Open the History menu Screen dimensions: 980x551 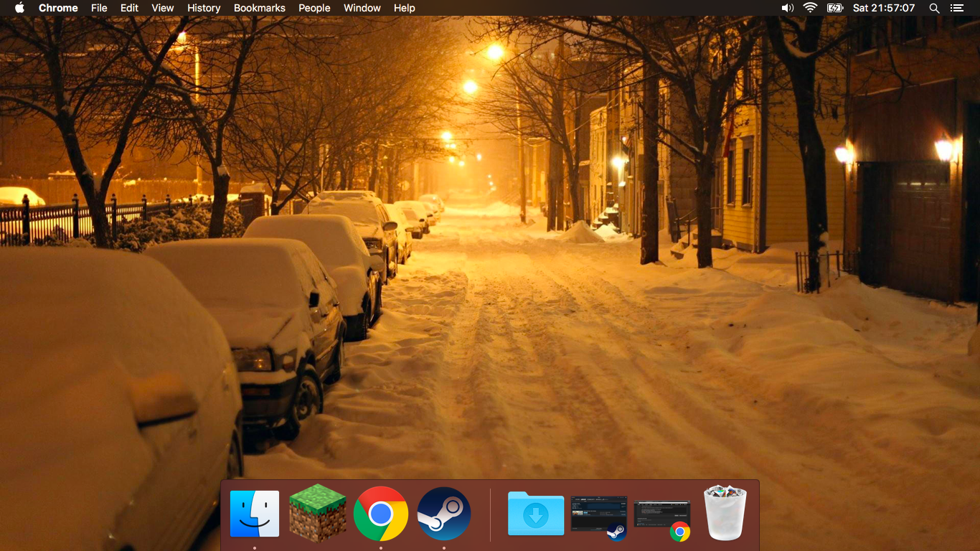(x=204, y=8)
